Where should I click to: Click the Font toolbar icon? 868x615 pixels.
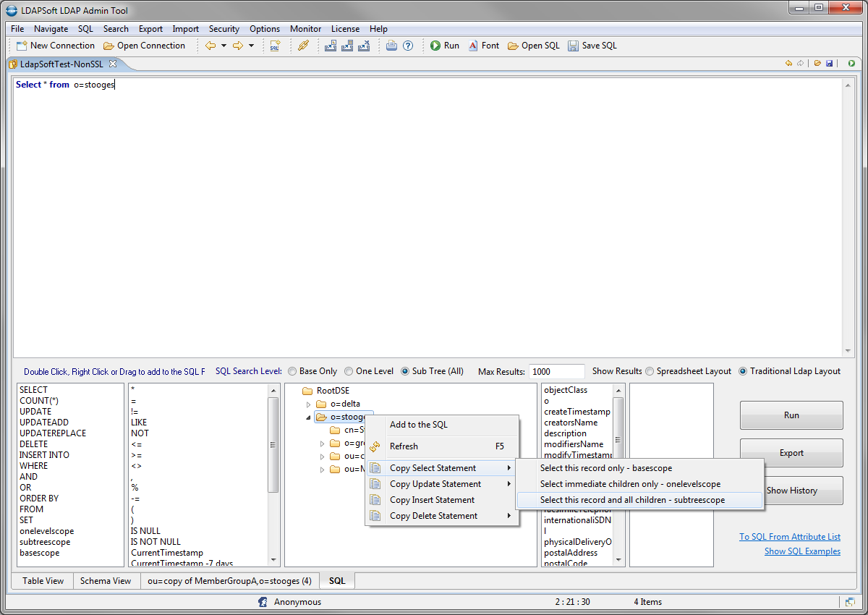473,46
